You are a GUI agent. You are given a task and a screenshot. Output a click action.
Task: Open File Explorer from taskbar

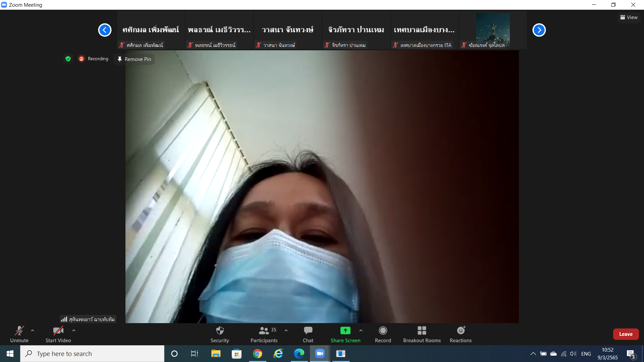216,354
